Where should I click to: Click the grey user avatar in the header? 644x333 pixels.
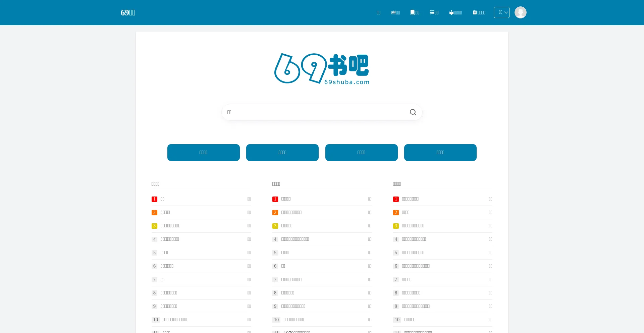pos(521,12)
